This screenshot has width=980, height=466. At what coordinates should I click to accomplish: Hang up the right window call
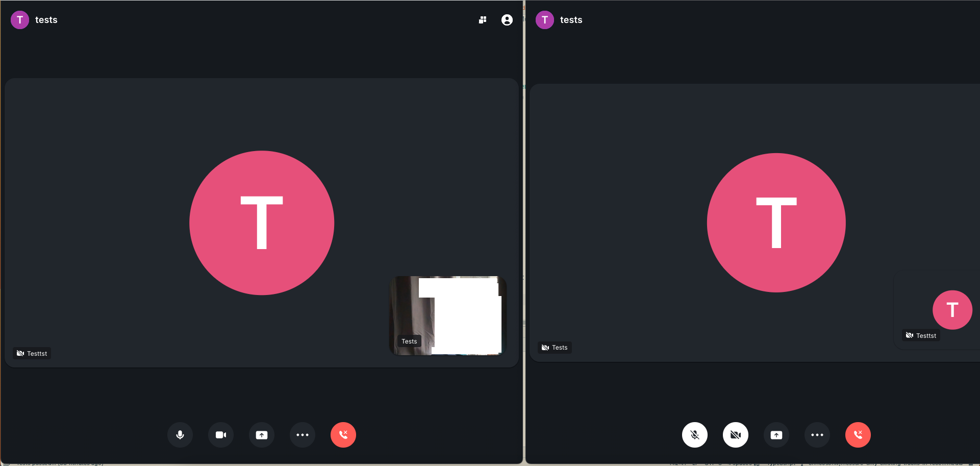coord(858,435)
